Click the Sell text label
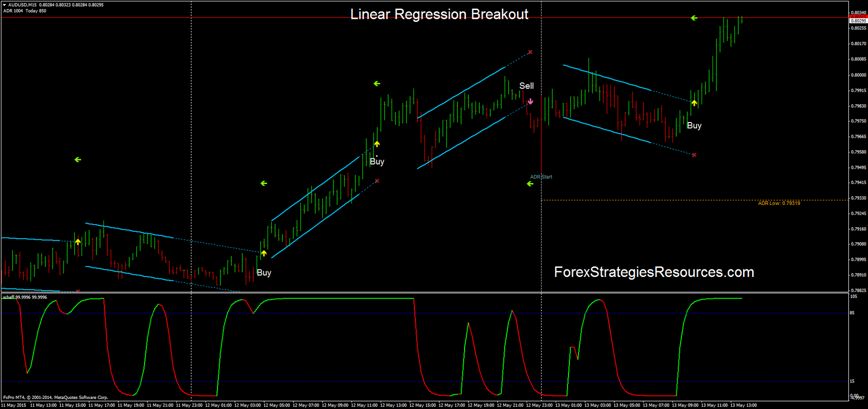Viewport: 868px width, 409px height. click(527, 86)
